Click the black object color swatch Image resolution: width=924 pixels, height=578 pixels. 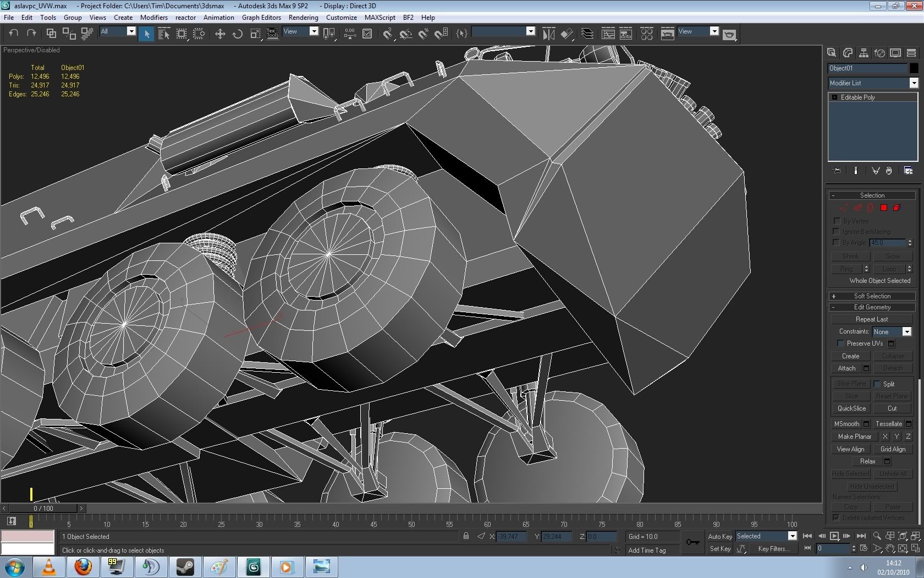pyautogui.click(x=914, y=68)
